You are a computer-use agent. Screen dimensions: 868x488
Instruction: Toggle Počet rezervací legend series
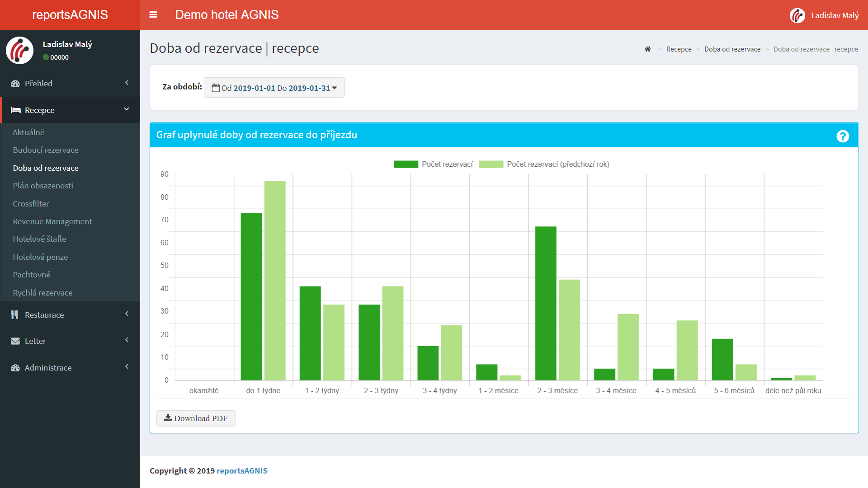[x=433, y=164]
